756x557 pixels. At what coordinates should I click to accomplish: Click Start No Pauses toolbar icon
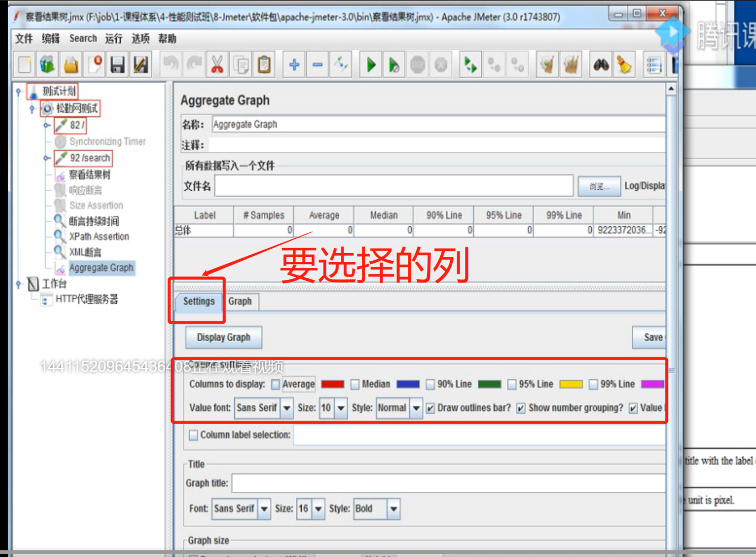coord(394,65)
